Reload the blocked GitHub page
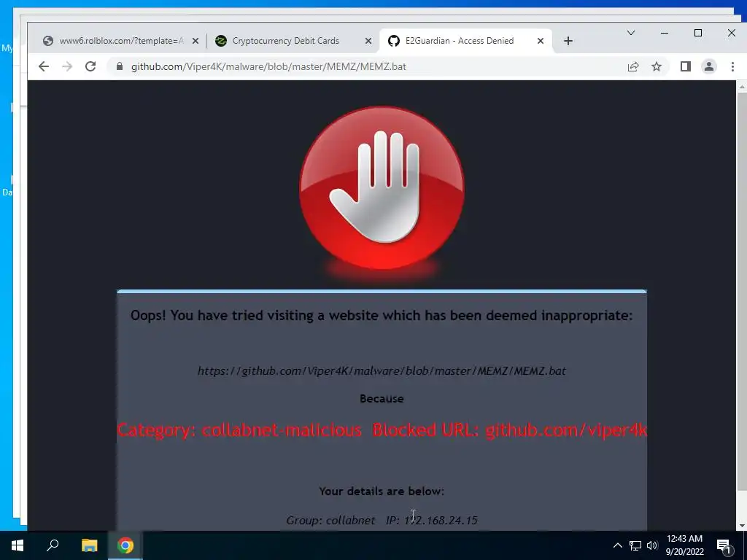This screenshot has width=747, height=560. (90, 66)
